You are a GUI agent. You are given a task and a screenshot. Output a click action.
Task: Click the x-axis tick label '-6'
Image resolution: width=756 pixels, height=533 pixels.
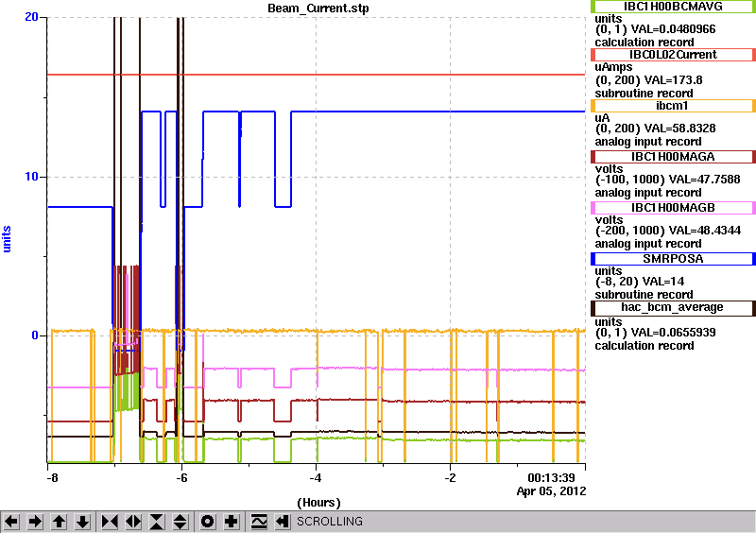click(181, 478)
